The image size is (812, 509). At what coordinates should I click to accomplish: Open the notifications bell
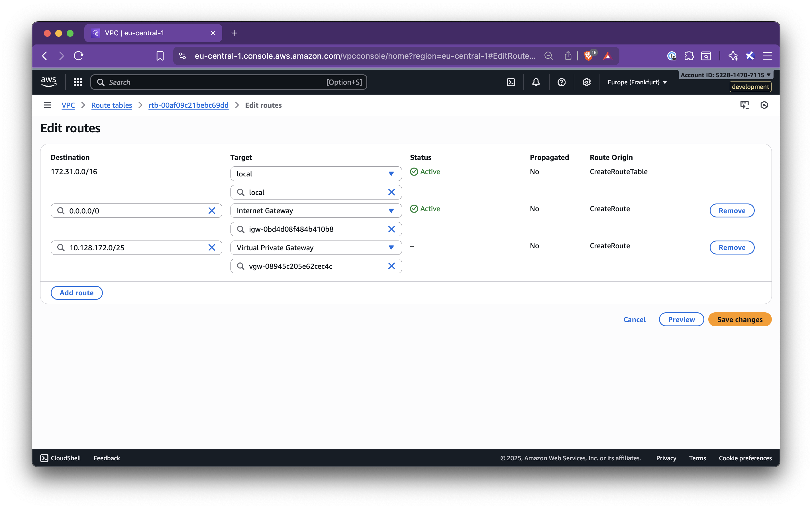coord(536,82)
